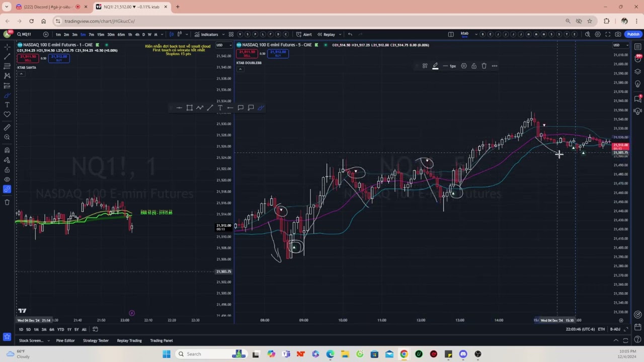Open the indicator templates grid icon
The height and width of the screenshot is (362, 644).
pyautogui.click(x=231, y=34)
